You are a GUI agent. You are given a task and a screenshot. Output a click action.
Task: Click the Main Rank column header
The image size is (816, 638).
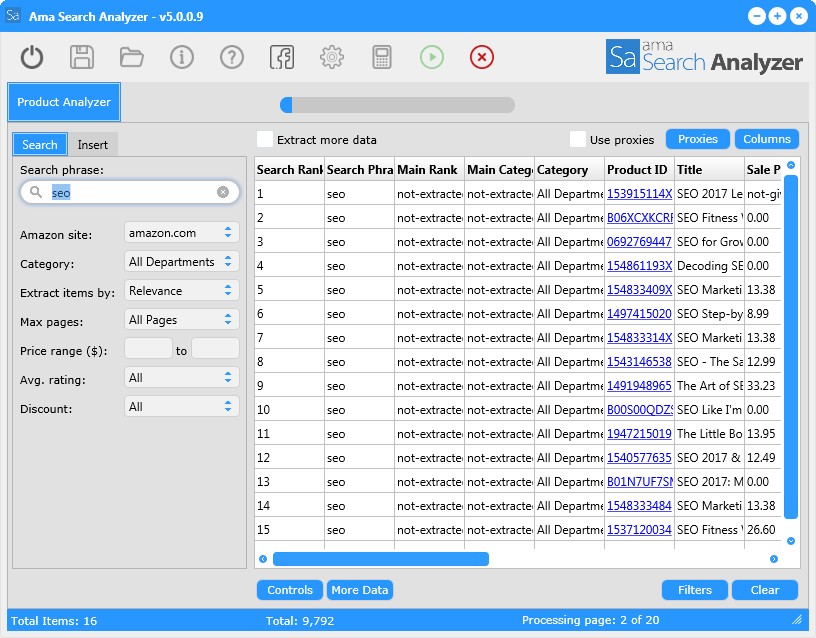pos(429,170)
